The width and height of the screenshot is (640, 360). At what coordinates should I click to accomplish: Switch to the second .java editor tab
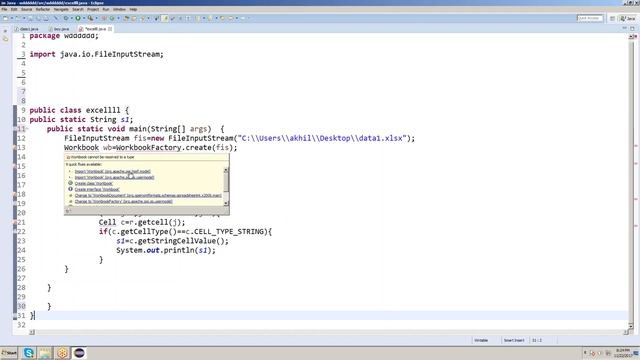[x=59, y=29]
